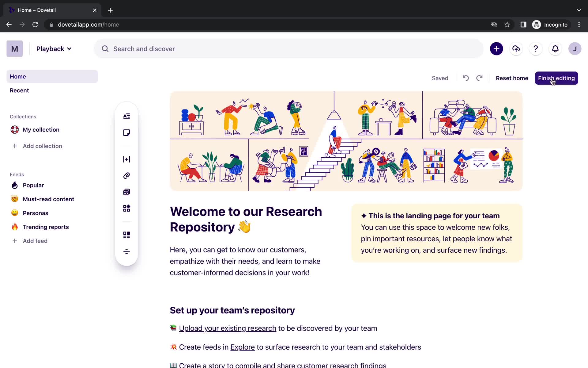This screenshot has height=368, width=588.
Task: Click the image/media icon in toolbar
Action: [x=126, y=192]
